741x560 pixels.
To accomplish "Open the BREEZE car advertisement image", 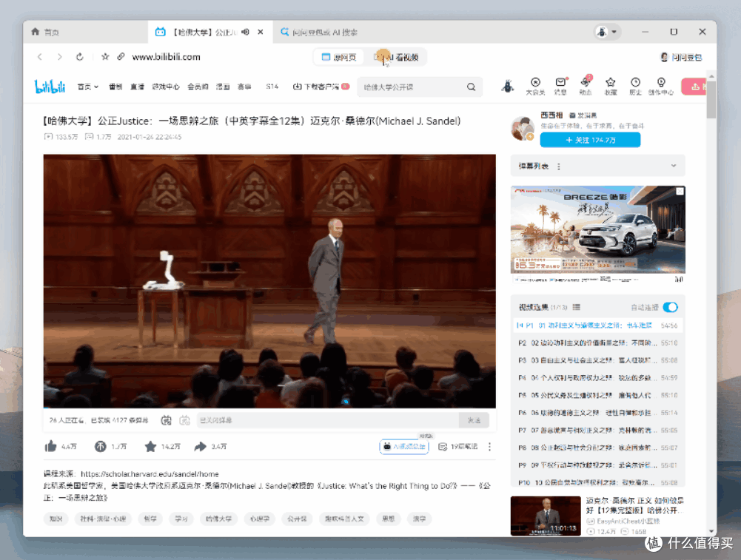I will pyautogui.click(x=598, y=229).
